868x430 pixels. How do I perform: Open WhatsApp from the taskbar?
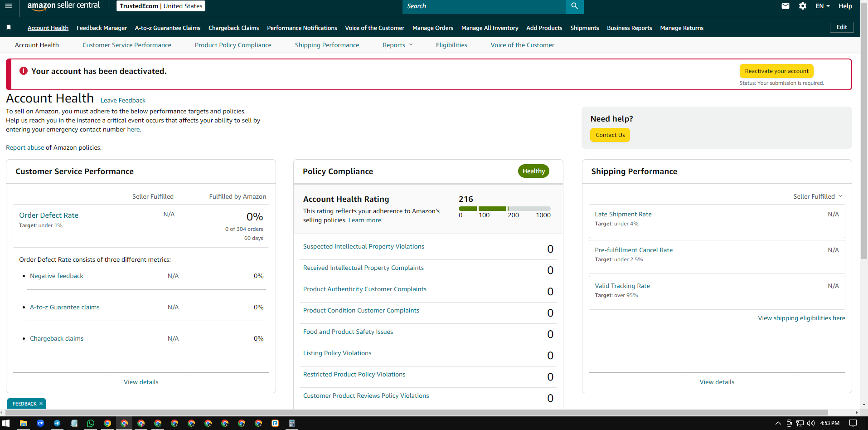[x=91, y=423]
